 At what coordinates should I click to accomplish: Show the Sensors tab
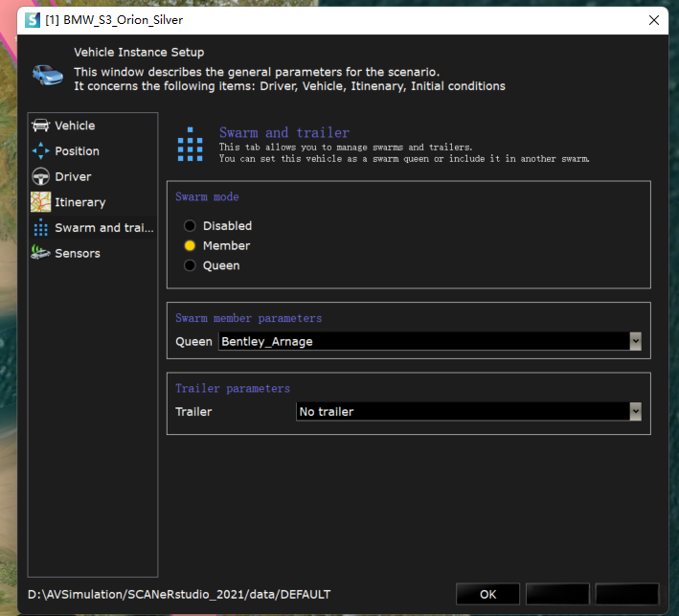pos(93,253)
